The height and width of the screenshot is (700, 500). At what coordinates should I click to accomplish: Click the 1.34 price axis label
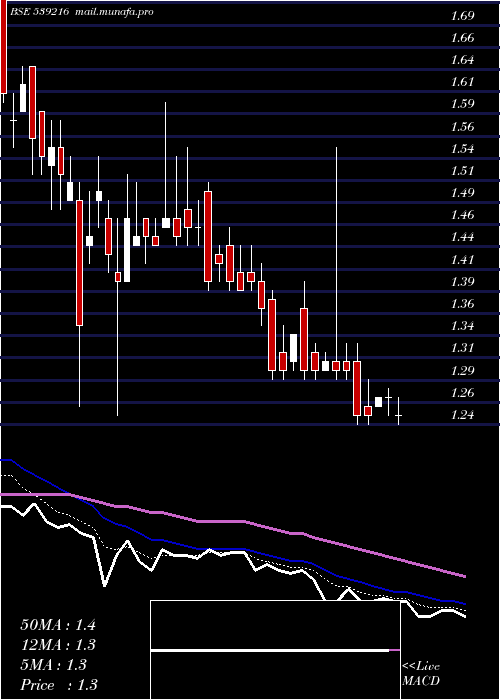coord(462,327)
